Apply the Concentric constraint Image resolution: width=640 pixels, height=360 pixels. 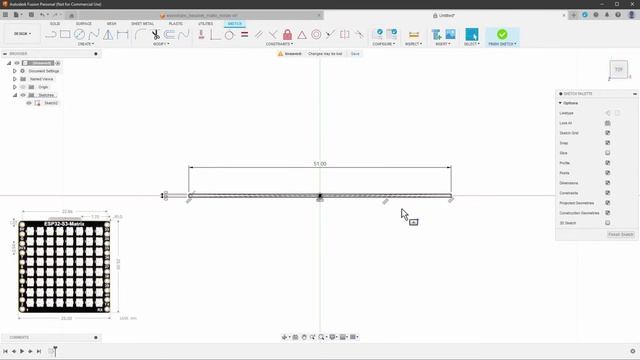tap(316, 35)
